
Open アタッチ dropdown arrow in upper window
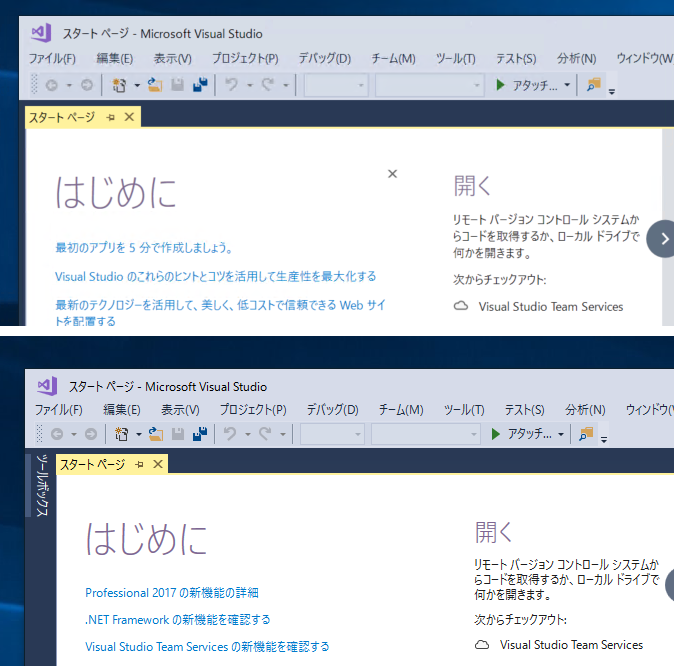(x=567, y=85)
